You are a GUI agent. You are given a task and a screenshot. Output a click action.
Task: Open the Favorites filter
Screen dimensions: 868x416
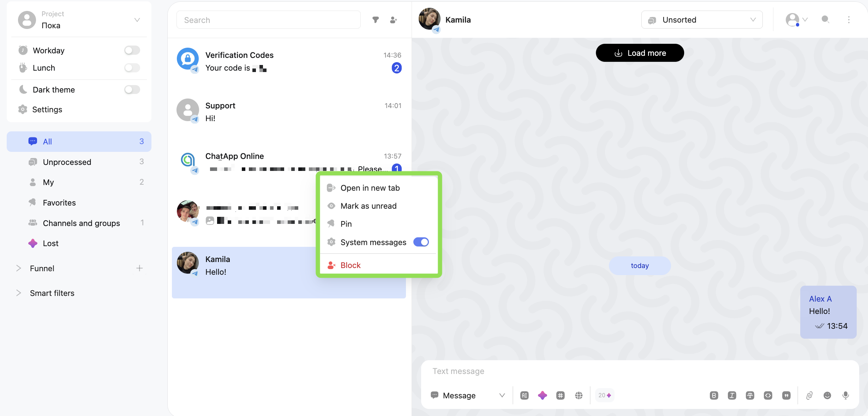coord(79,203)
